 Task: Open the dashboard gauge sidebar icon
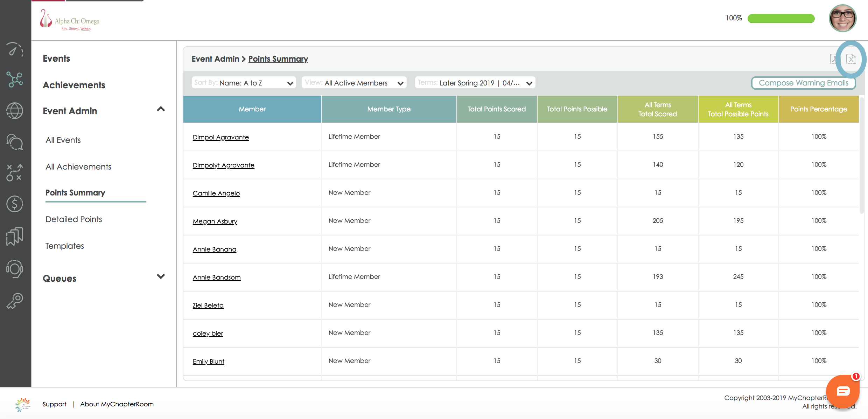(15, 50)
